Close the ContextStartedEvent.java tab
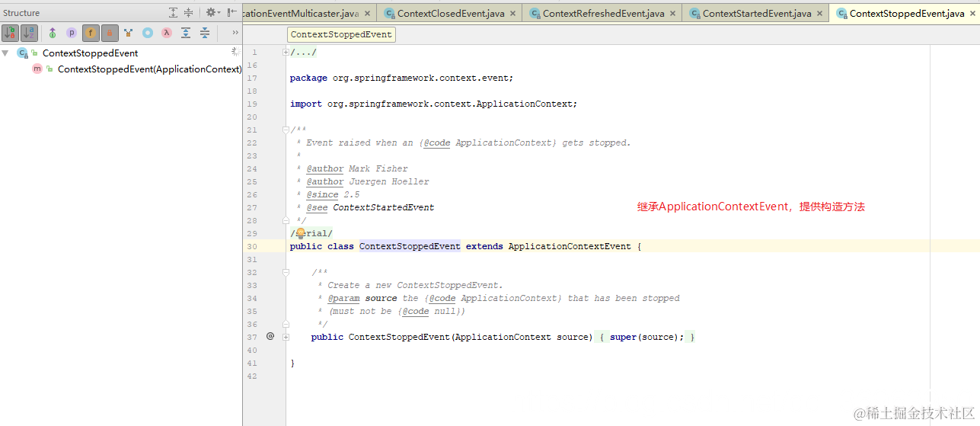This screenshot has width=980, height=426. coord(819,14)
